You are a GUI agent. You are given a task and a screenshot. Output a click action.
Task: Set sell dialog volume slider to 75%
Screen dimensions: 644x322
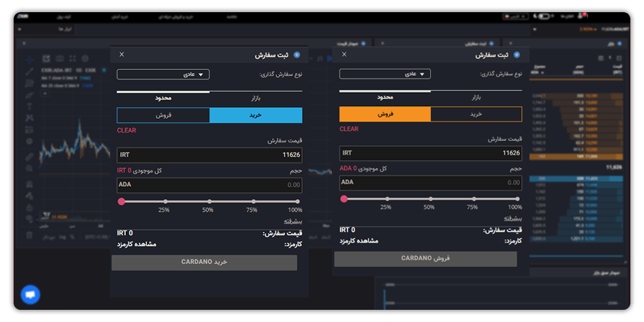point(472,199)
